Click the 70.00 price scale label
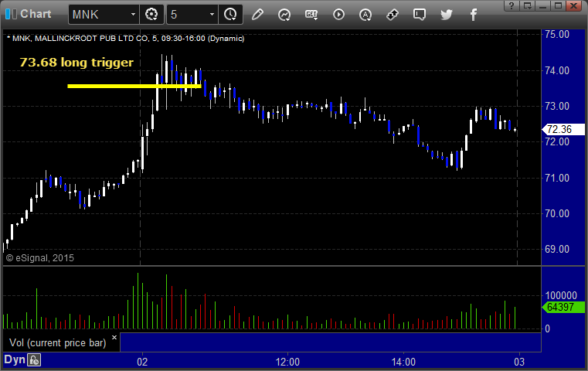This screenshot has width=588, height=371. click(557, 213)
